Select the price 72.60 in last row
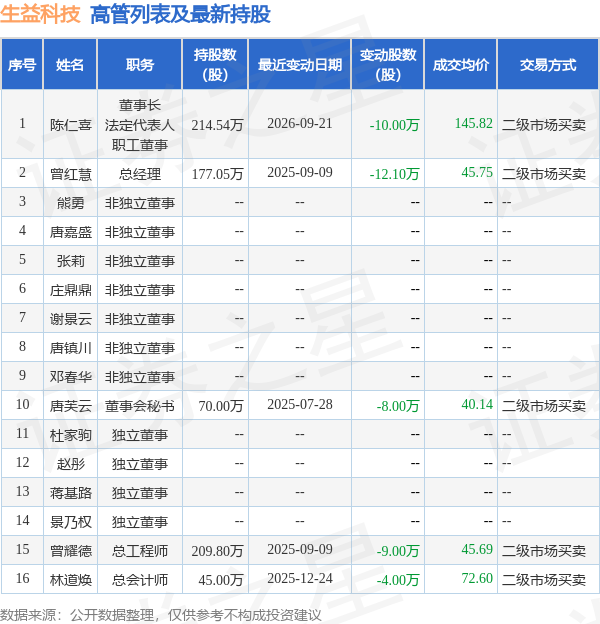Image resolution: width=600 pixels, height=624 pixels. [477, 578]
